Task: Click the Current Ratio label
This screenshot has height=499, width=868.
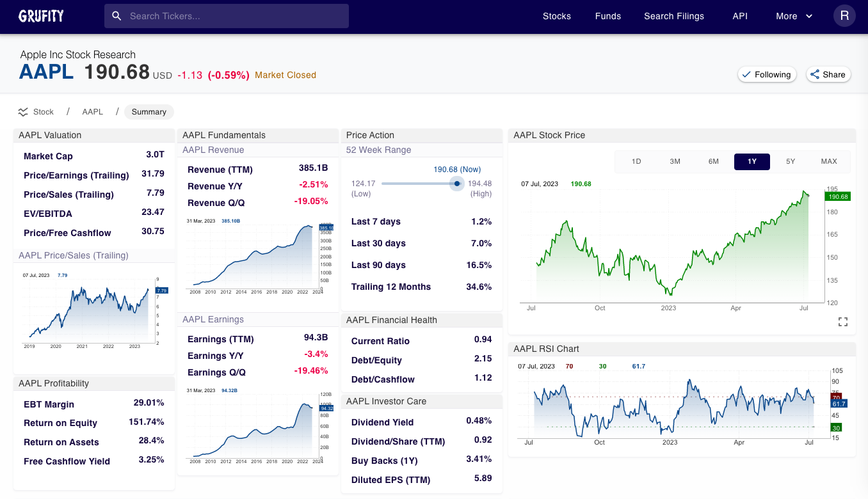Action: point(380,341)
